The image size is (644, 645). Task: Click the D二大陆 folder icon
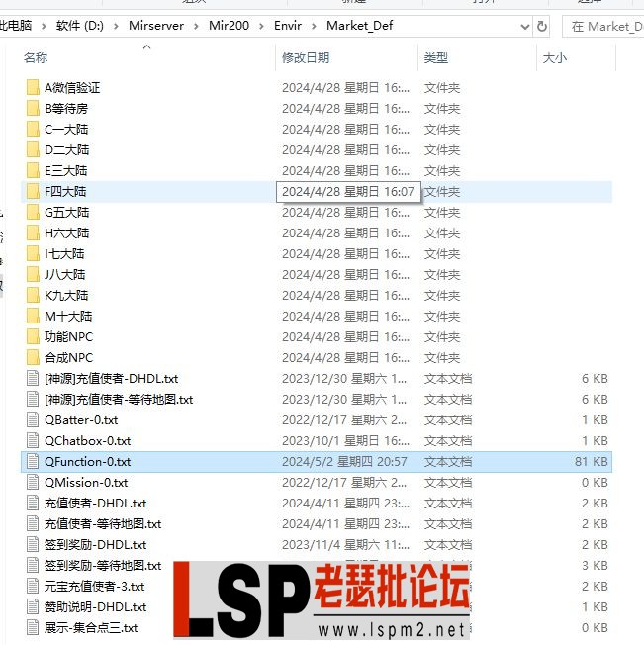33,150
